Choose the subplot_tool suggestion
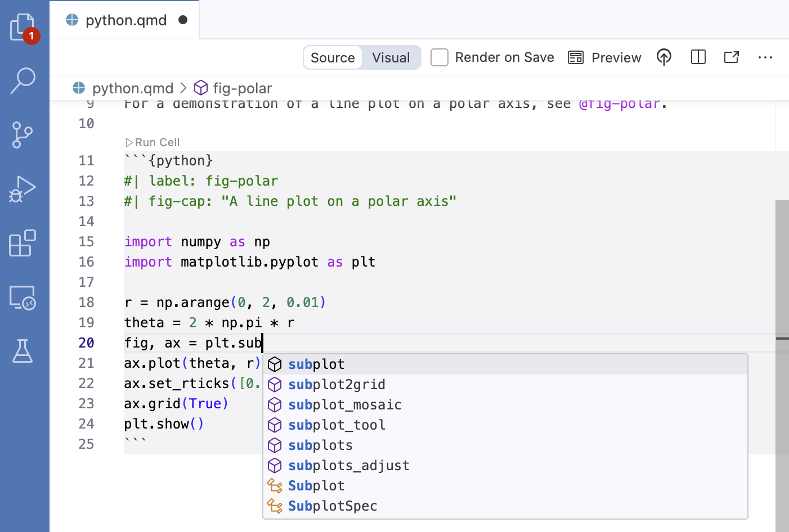 click(x=505, y=425)
